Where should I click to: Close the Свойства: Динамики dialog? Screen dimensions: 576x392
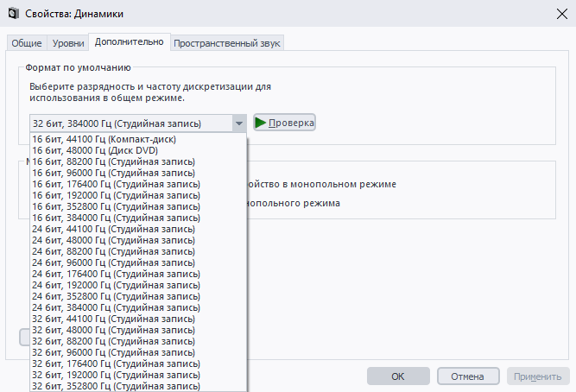tap(561, 14)
